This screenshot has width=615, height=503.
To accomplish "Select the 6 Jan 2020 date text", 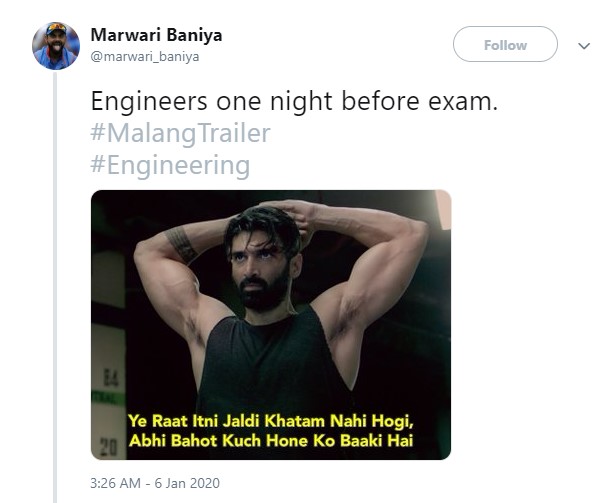I will [187, 483].
